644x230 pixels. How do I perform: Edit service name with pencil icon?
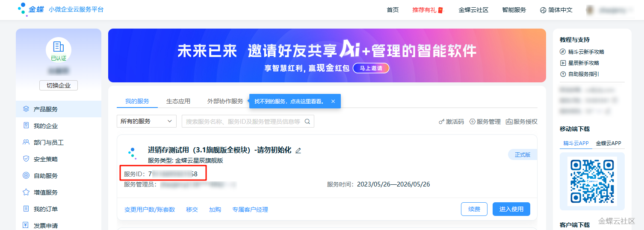pyautogui.click(x=298, y=150)
